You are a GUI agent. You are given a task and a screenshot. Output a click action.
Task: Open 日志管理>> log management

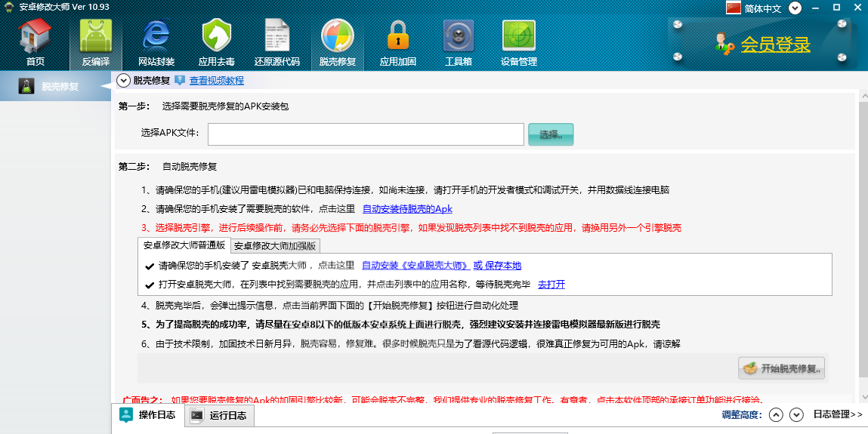838,414
